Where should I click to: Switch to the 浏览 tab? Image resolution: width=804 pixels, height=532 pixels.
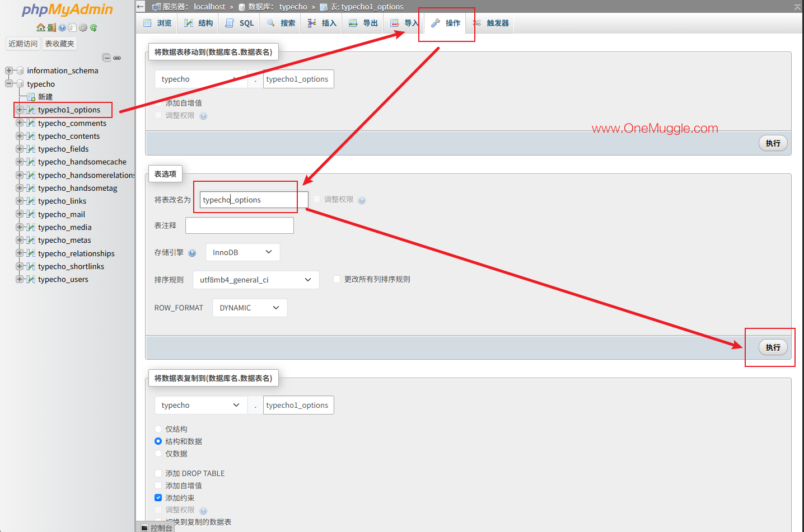click(157, 23)
